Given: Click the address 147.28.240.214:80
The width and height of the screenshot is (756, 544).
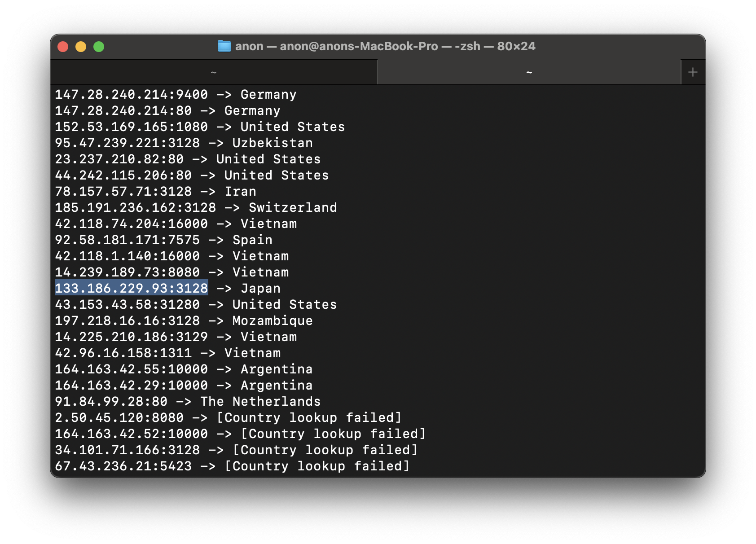Looking at the screenshot, I should 123,110.
